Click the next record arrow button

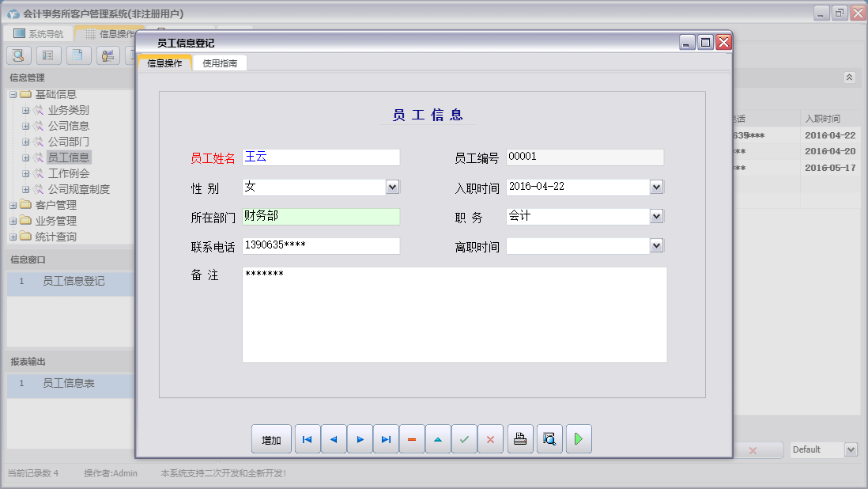360,439
